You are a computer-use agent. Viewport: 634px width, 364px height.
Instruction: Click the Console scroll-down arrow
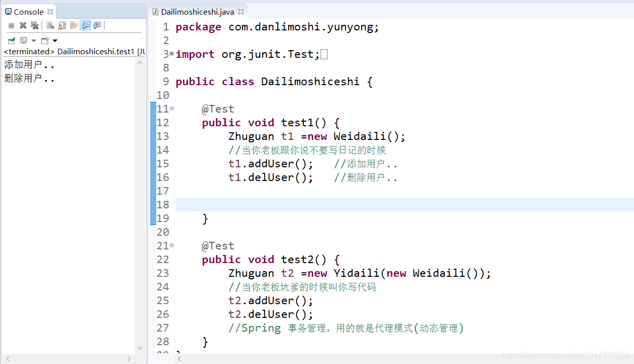(x=140, y=348)
